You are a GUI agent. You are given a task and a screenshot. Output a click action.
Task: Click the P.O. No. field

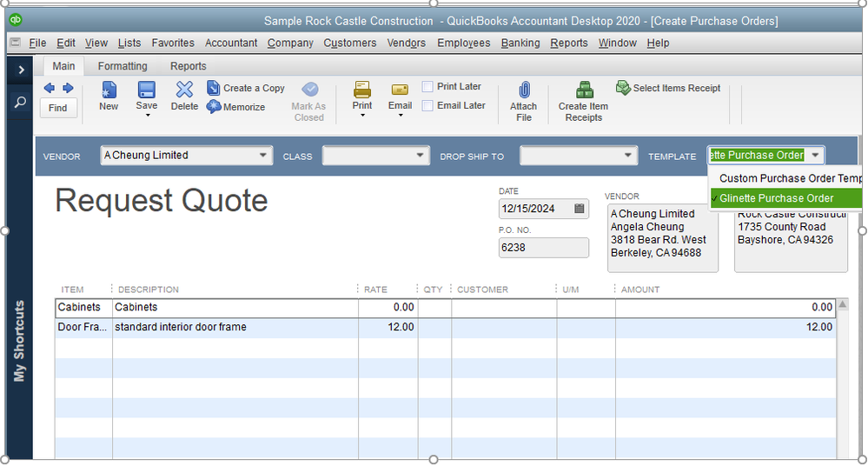pyautogui.click(x=543, y=248)
